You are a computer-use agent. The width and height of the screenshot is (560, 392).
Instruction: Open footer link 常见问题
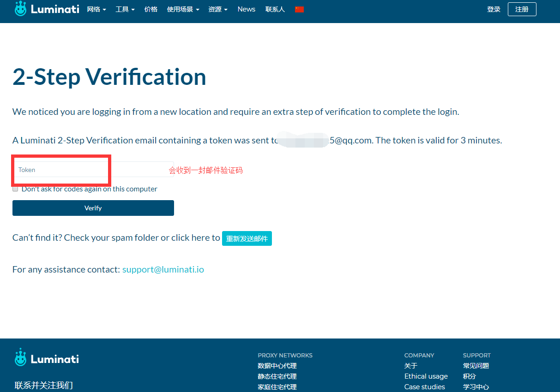pyautogui.click(x=476, y=366)
